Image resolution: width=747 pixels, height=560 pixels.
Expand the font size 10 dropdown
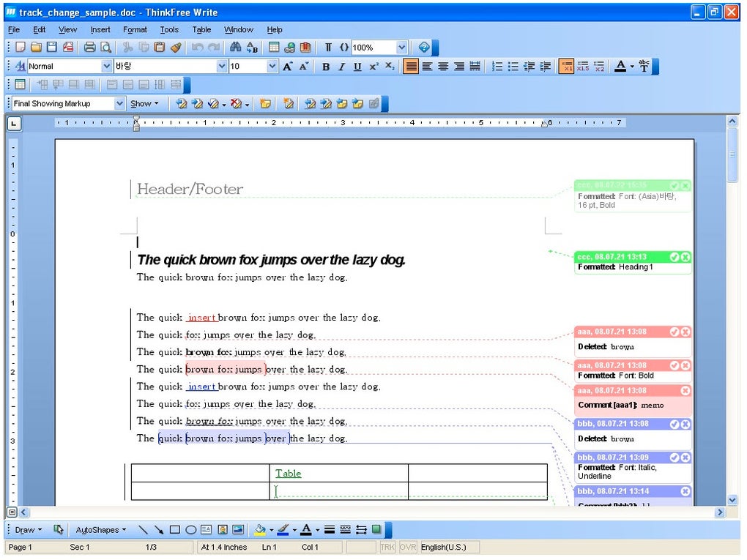coord(272,66)
